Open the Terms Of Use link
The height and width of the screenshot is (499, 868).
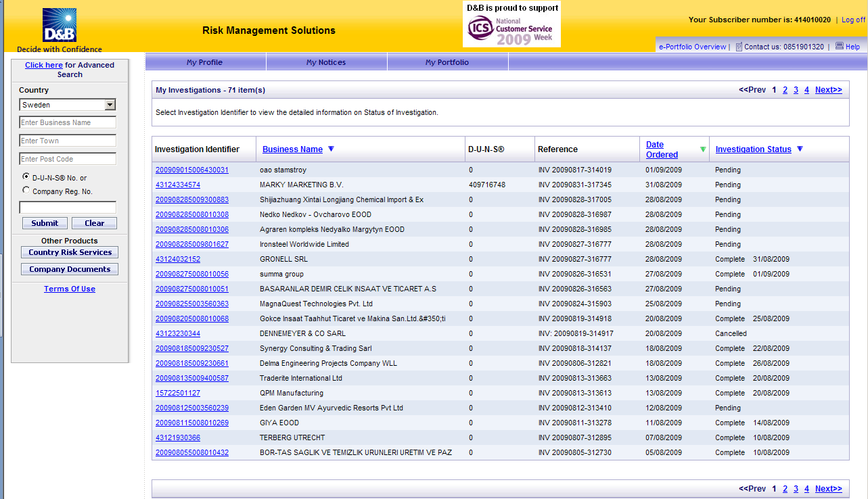tap(70, 289)
